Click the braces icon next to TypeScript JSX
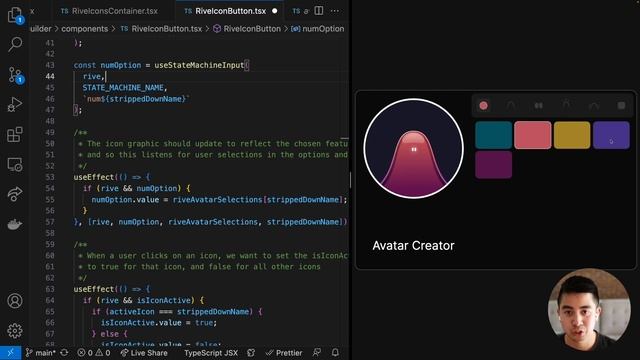 pos(251,353)
